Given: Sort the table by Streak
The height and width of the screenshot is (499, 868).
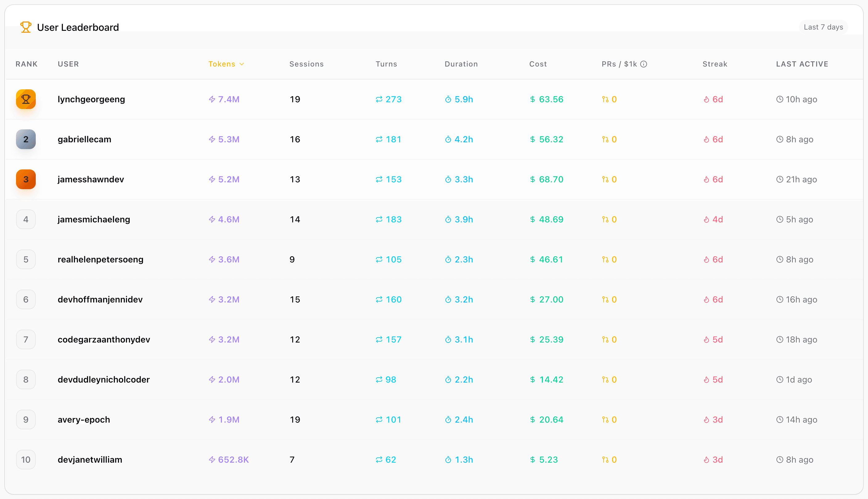Looking at the screenshot, I should point(715,64).
